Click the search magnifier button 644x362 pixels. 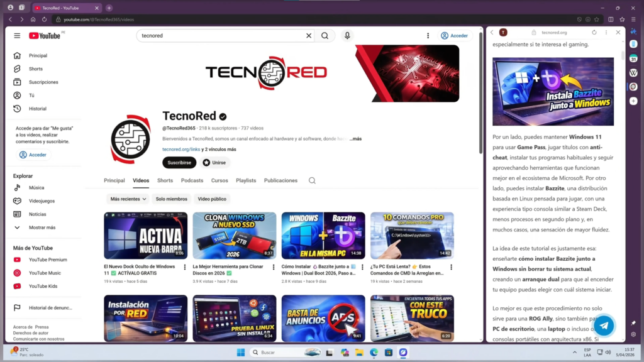(x=325, y=36)
